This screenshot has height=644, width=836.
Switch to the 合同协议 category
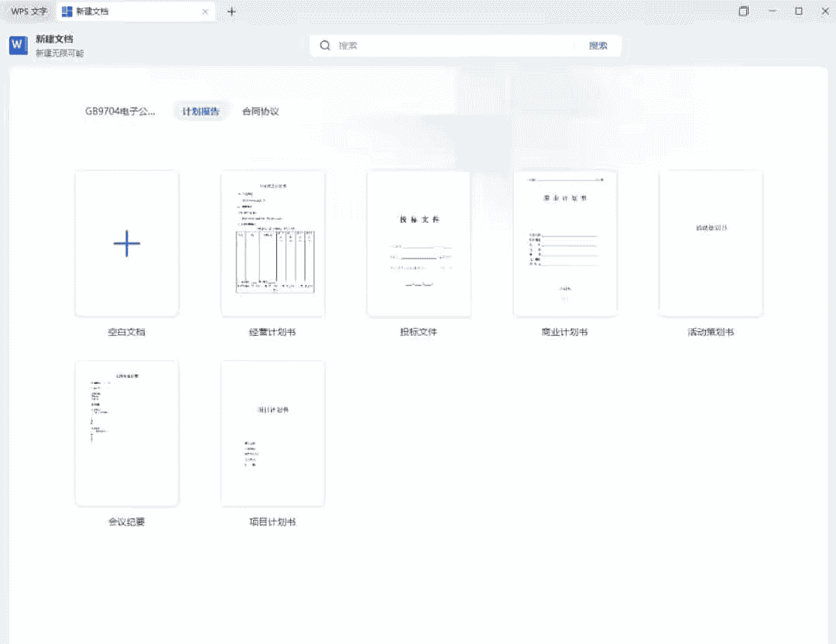[260, 111]
